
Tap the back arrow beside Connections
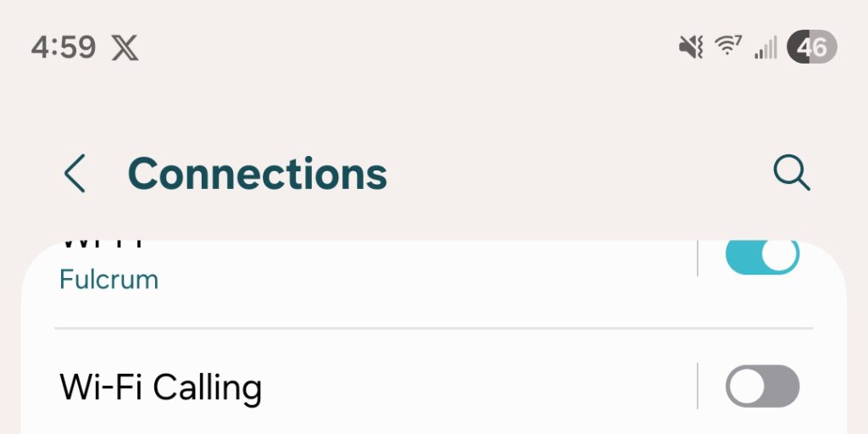[75, 175]
